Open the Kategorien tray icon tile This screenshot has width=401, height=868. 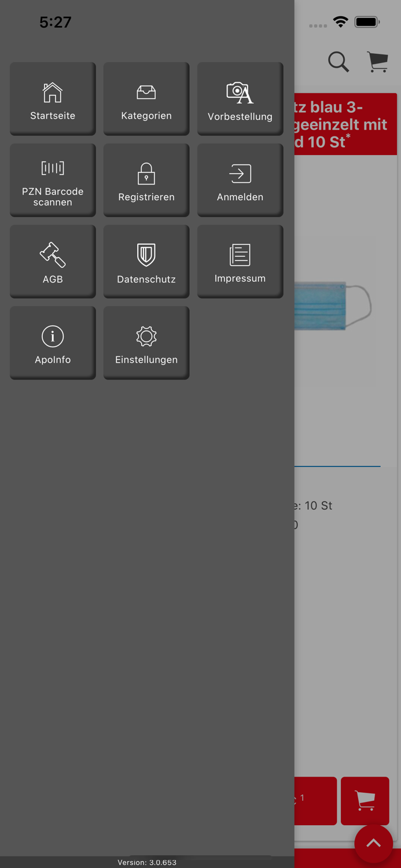tap(146, 98)
